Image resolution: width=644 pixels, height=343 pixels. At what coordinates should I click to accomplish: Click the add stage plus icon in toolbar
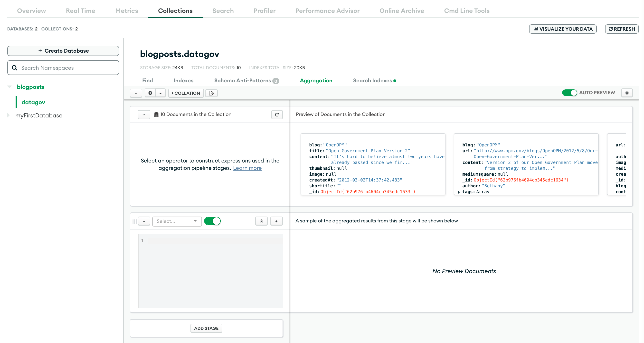point(150,93)
